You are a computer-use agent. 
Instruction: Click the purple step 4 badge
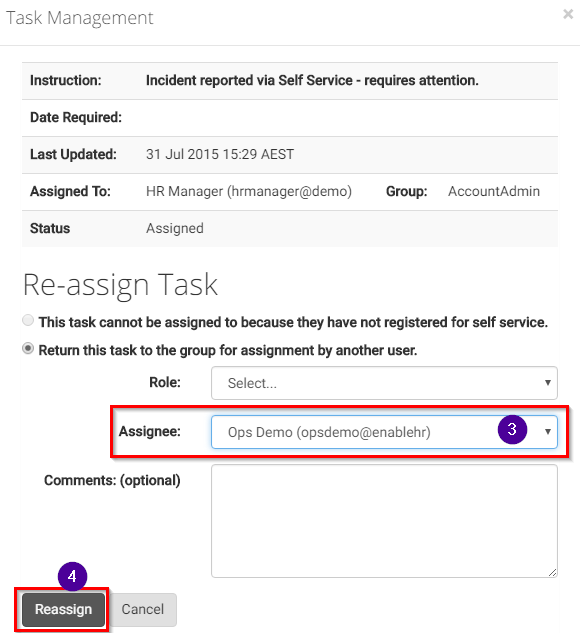pos(72,576)
